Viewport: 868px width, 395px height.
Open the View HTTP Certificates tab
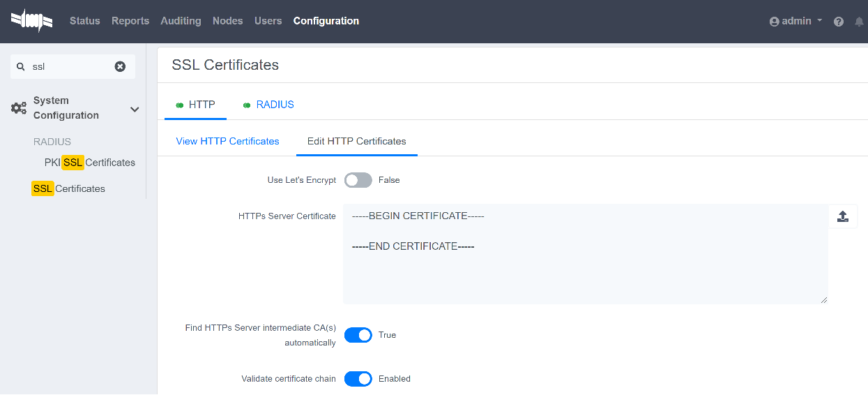(x=227, y=141)
